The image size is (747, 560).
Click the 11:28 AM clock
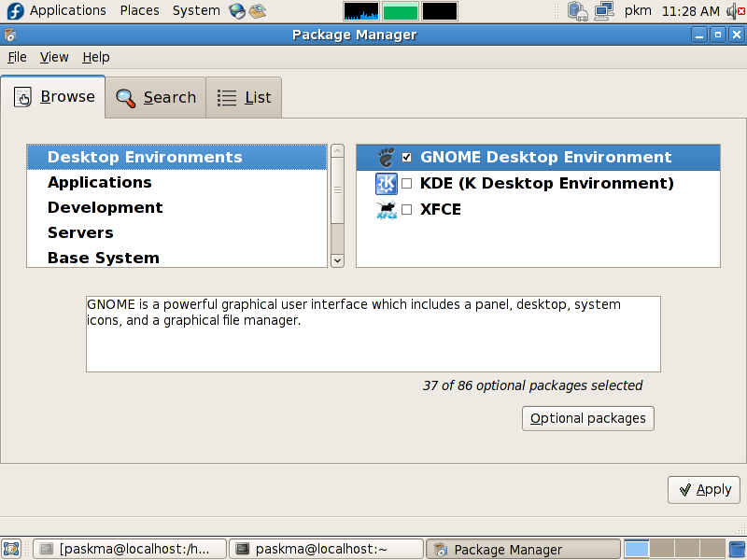point(690,11)
